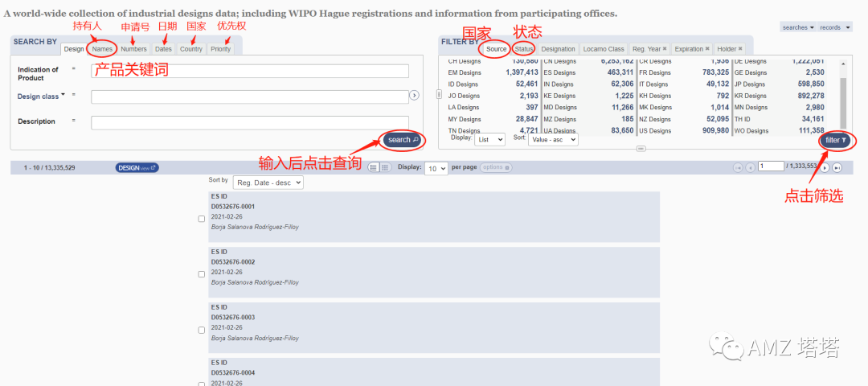Collapse search panel side handle
The image size is (868, 386).
[439, 94]
